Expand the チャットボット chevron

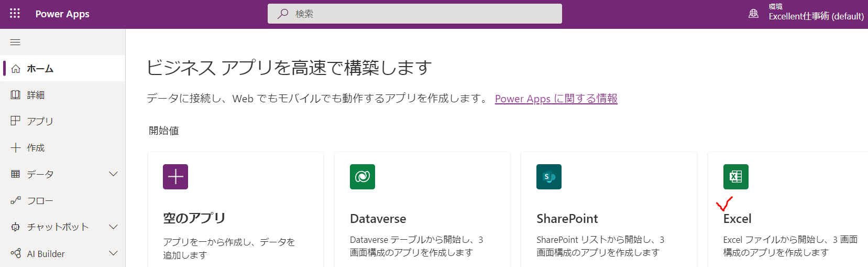(113, 227)
